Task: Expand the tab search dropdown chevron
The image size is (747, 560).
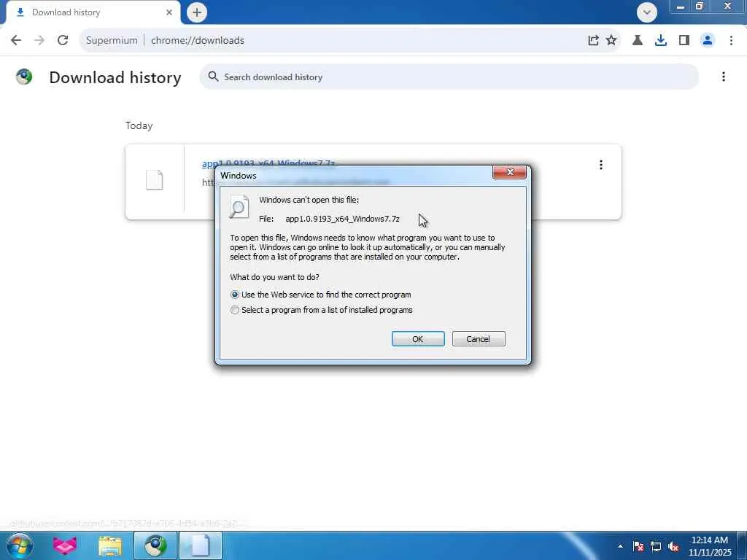Action: coord(646,12)
